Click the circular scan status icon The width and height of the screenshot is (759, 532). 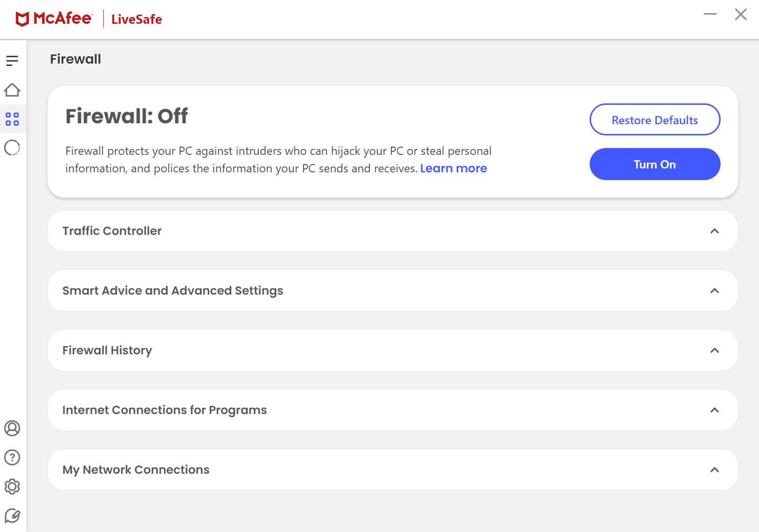[12, 148]
